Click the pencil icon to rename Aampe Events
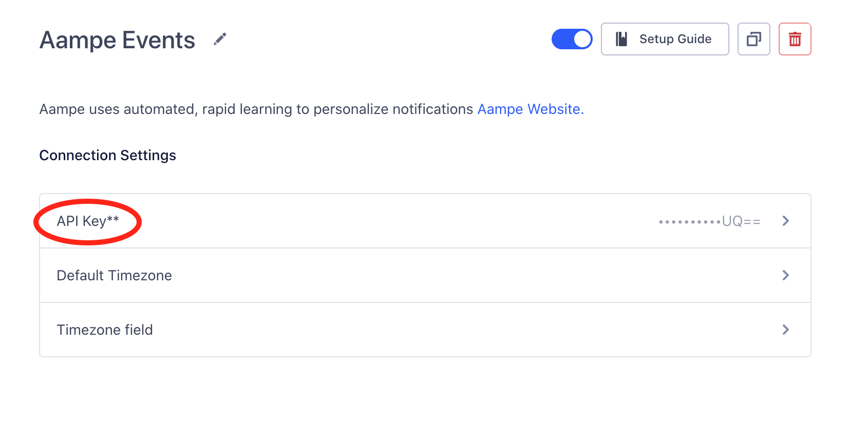 220,39
